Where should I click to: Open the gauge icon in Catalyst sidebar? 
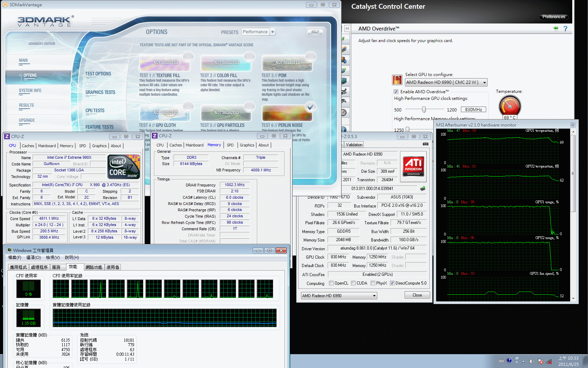click(344, 113)
